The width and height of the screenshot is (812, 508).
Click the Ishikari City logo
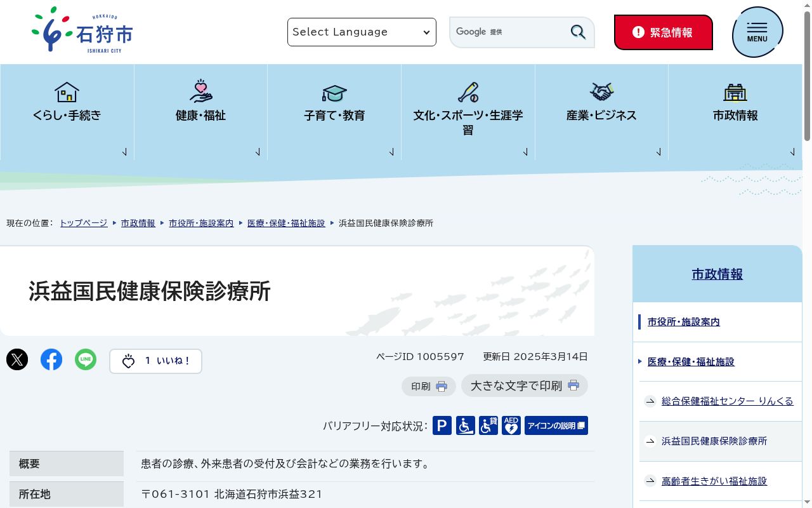pyautogui.click(x=82, y=30)
